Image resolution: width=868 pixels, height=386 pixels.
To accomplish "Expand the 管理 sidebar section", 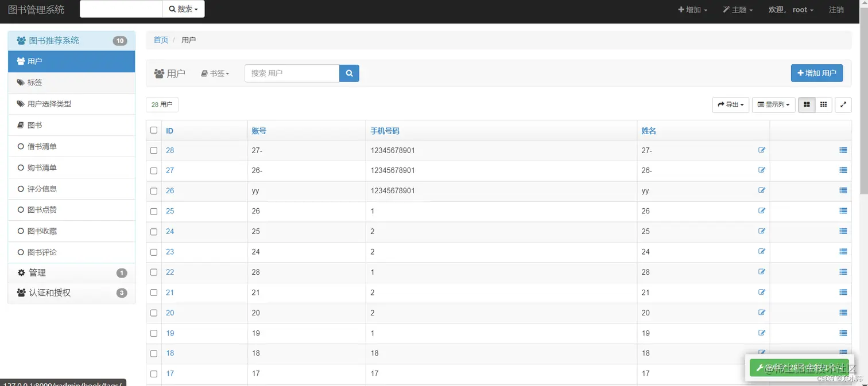I will [x=72, y=273].
